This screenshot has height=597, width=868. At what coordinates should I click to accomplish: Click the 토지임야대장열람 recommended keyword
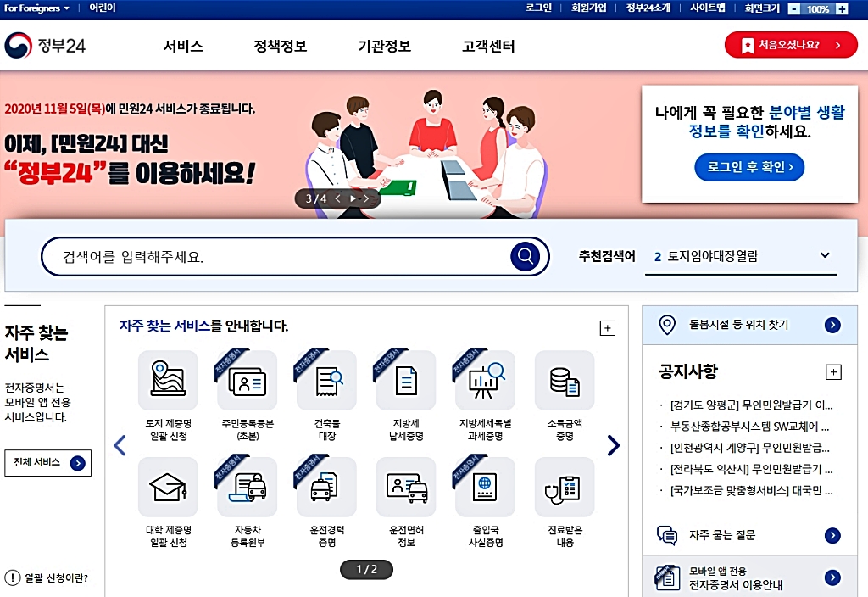click(x=712, y=256)
